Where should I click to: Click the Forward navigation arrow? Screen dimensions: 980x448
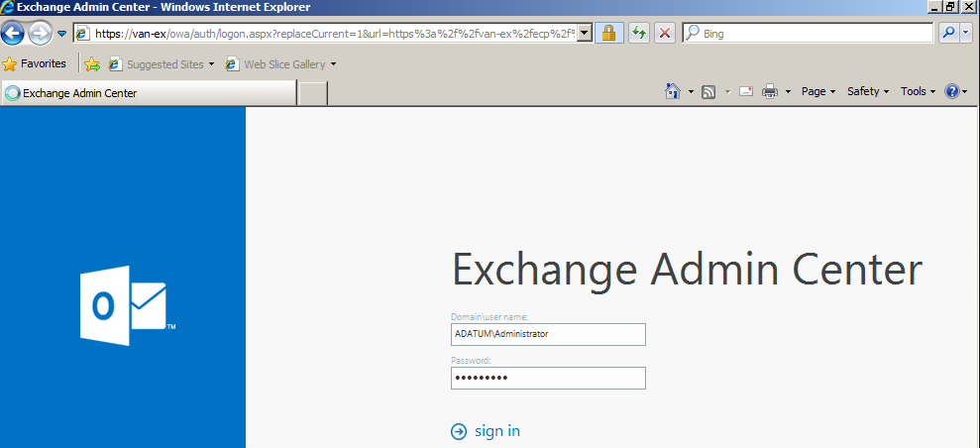pos(40,33)
